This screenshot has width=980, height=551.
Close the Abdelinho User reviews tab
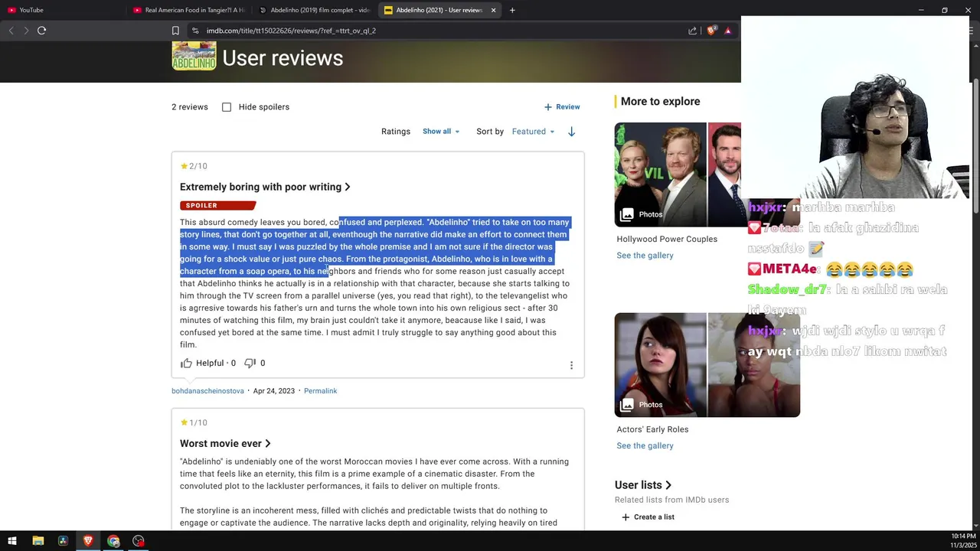tap(493, 10)
